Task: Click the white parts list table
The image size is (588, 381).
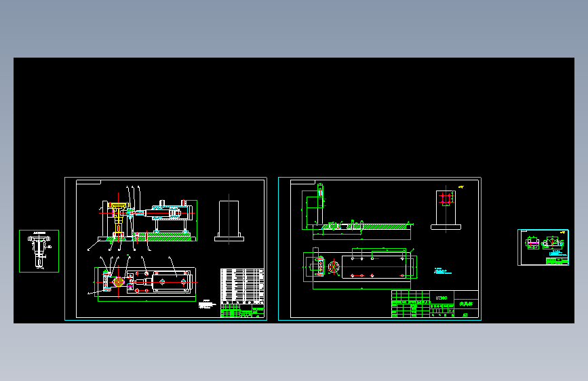Action: click(242, 286)
